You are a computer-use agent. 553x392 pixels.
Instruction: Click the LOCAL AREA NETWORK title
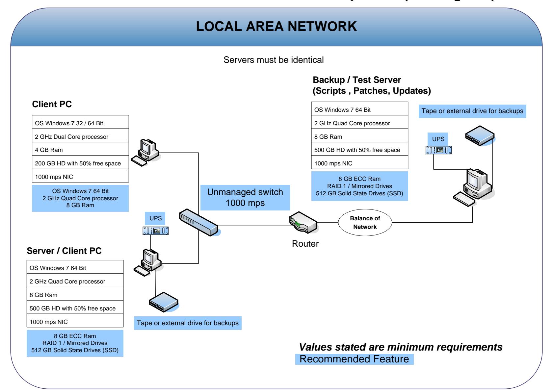tap(276, 27)
